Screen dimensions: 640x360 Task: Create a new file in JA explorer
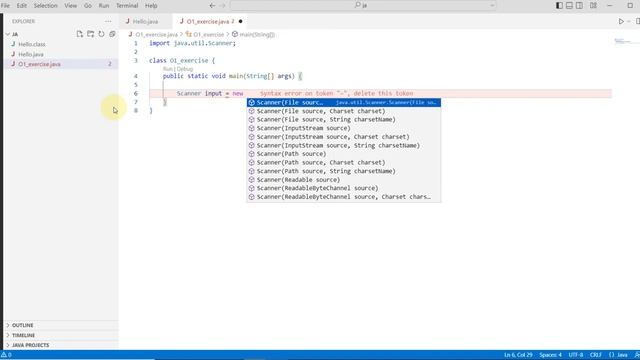coord(80,34)
